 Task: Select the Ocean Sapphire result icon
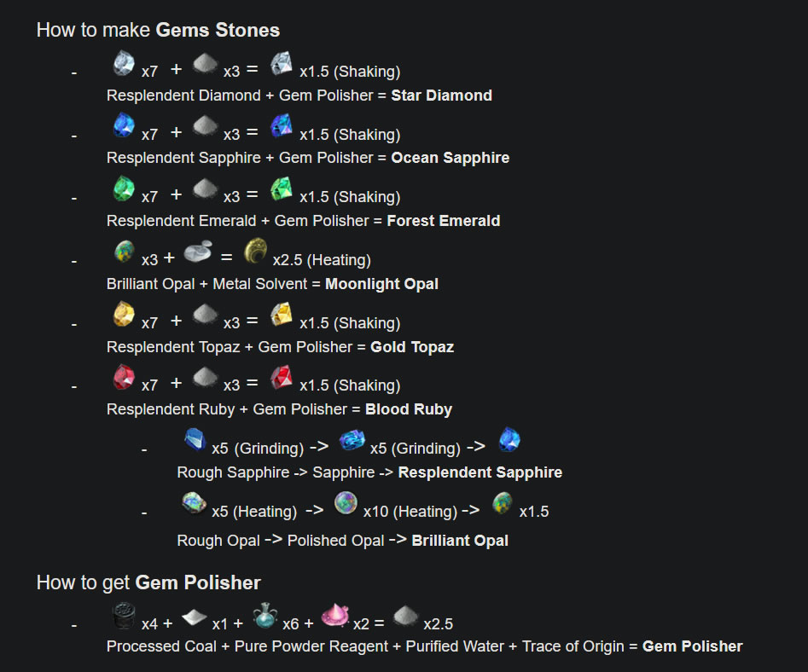(x=282, y=127)
